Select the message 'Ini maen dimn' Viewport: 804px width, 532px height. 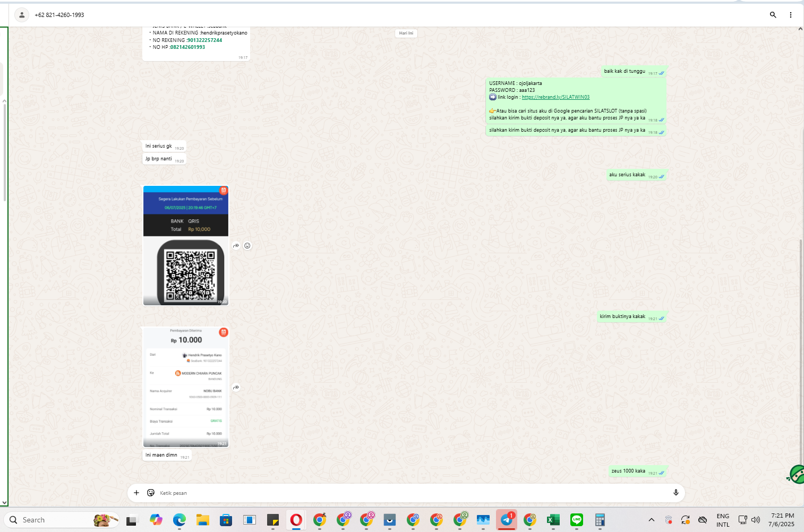pyautogui.click(x=167, y=455)
